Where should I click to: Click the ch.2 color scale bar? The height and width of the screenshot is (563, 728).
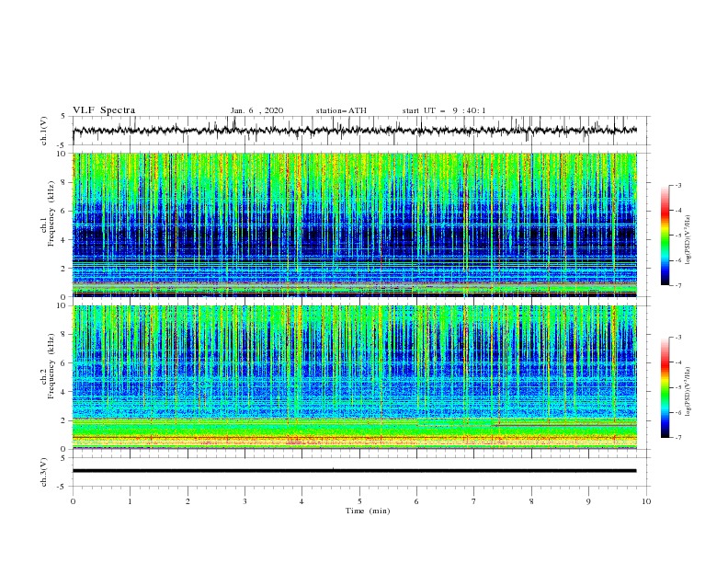pyautogui.click(x=665, y=387)
